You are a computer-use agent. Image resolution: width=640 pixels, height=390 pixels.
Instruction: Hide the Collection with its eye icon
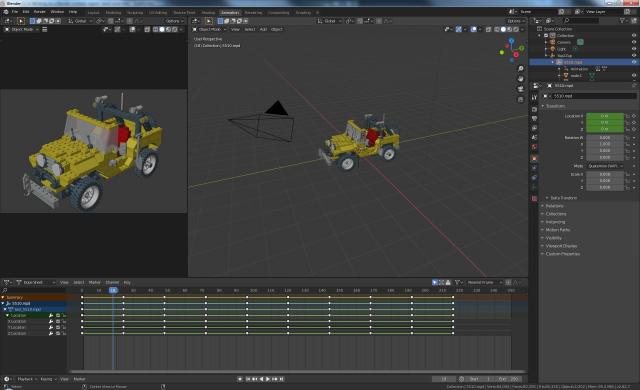click(634, 35)
